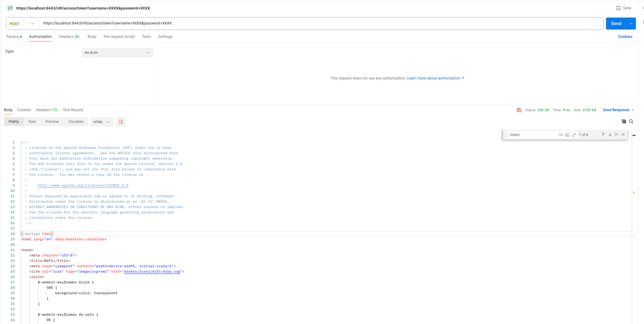
Task: Click the Type label in Authorization
Action: (10, 52)
